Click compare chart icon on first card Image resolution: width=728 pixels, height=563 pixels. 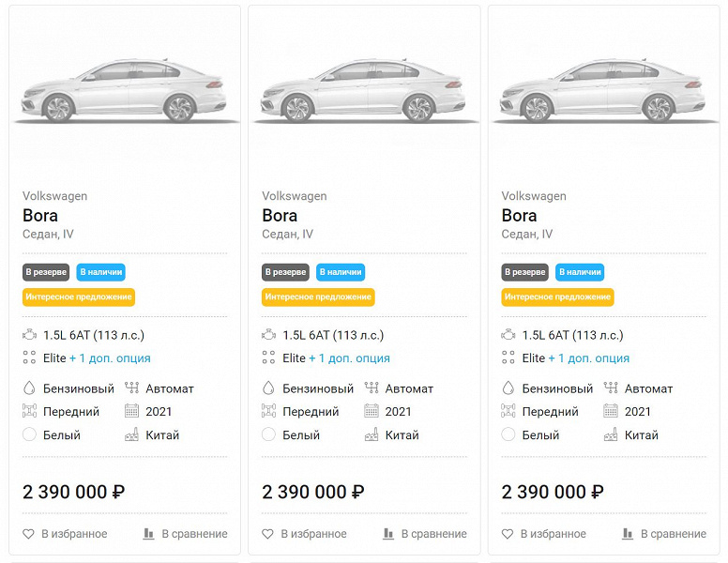click(x=149, y=534)
